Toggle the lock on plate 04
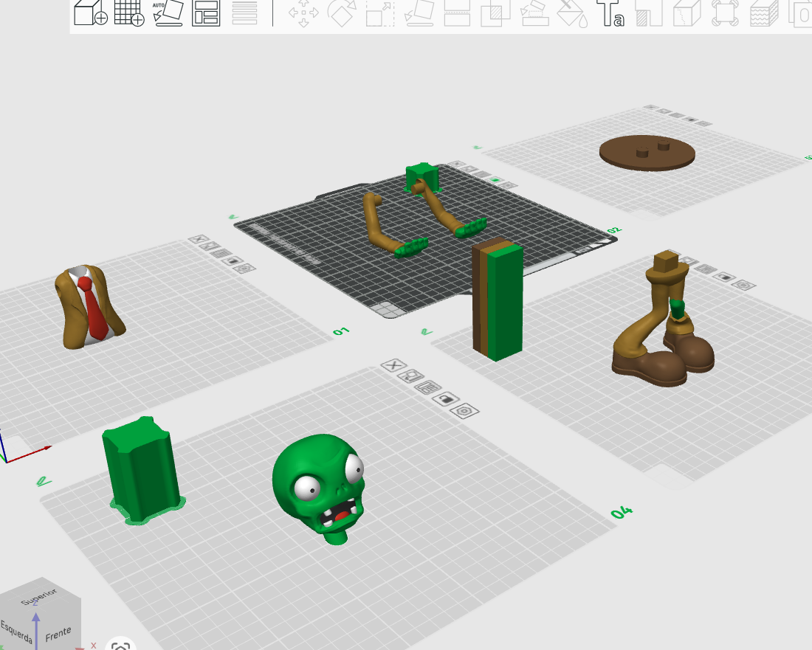 tap(446, 399)
